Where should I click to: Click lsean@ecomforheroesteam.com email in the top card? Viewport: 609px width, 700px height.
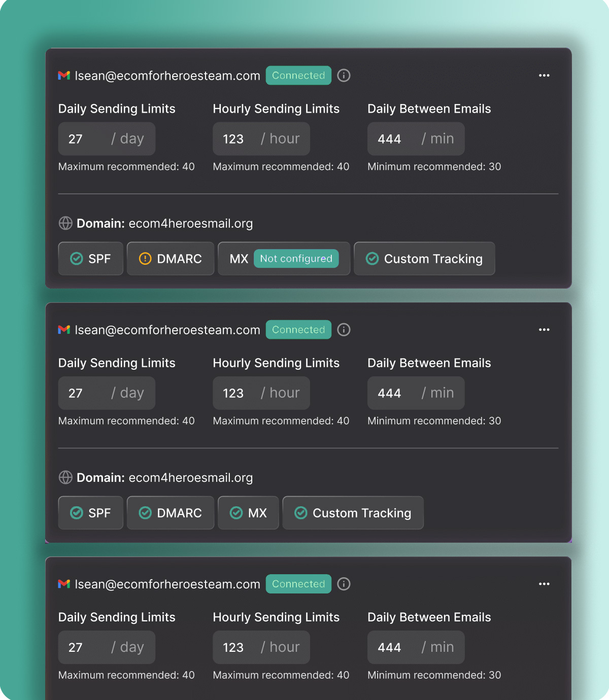(167, 76)
